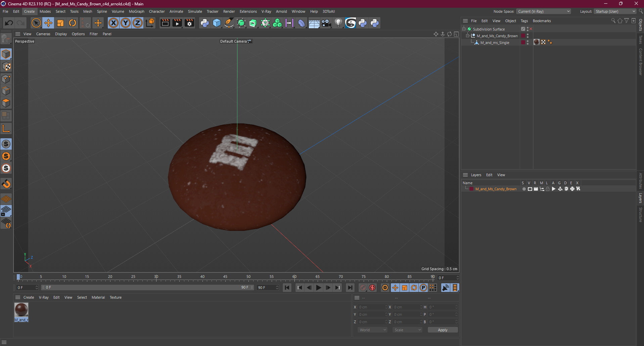644x346 pixels.
Task: Select M_and_ material thumbnail
Action: coord(21,310)
